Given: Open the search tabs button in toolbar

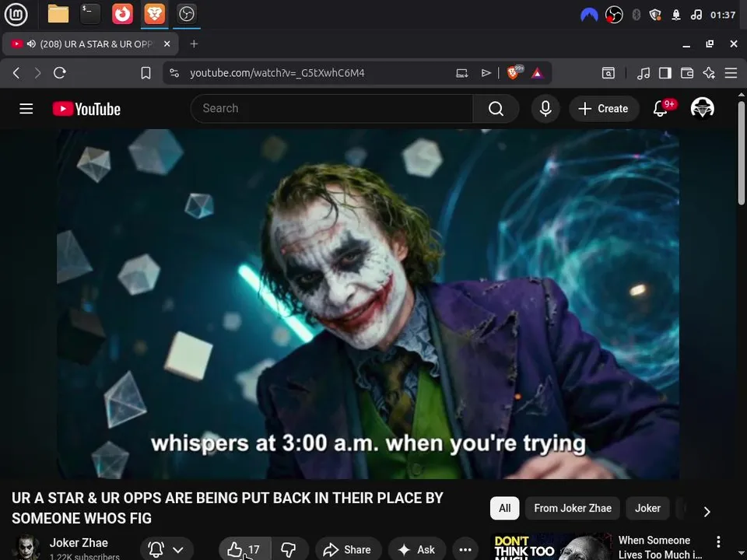Looking at the screenshot, I should pyautogui.click(x=608, y=73).
